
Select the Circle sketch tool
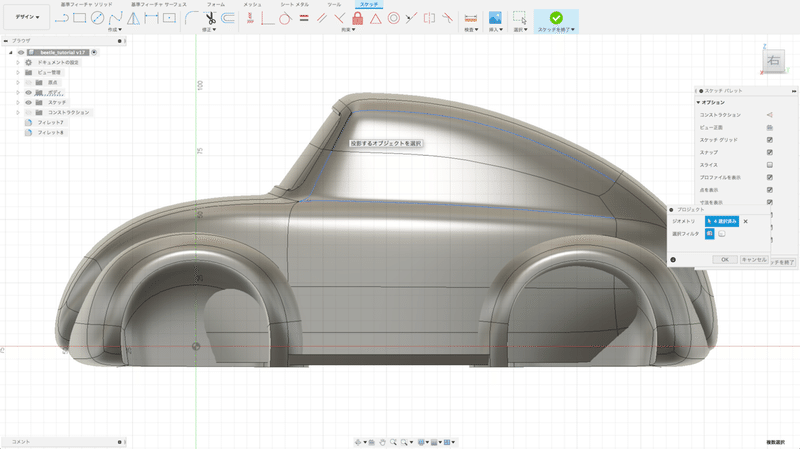[98, 17]
